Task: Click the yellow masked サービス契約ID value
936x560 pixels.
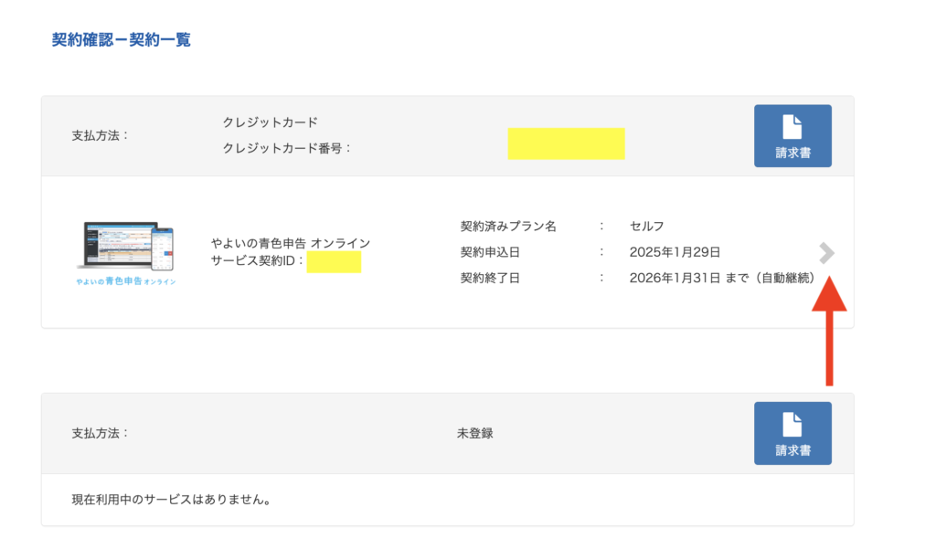Action: click(x=334, y=262)
